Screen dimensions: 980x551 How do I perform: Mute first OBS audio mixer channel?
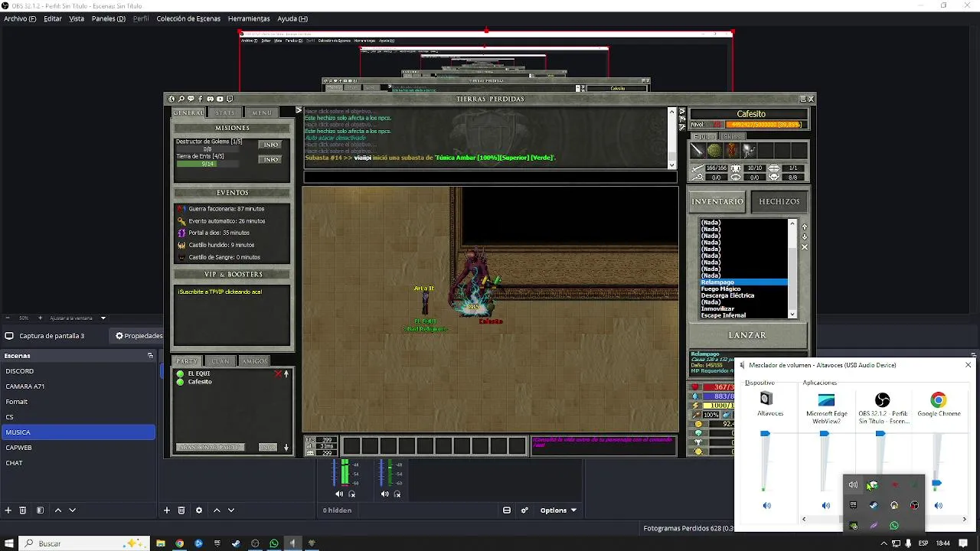(339, 494)
